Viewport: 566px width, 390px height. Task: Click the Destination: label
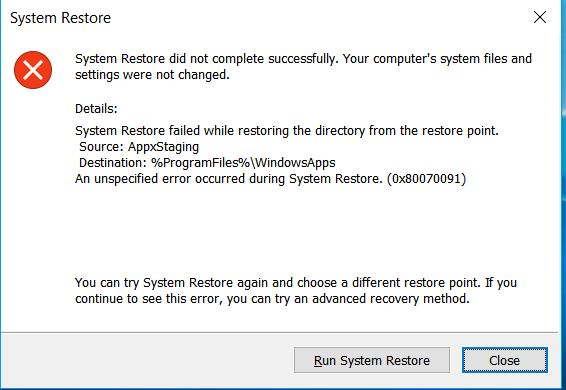coord(112,162)
